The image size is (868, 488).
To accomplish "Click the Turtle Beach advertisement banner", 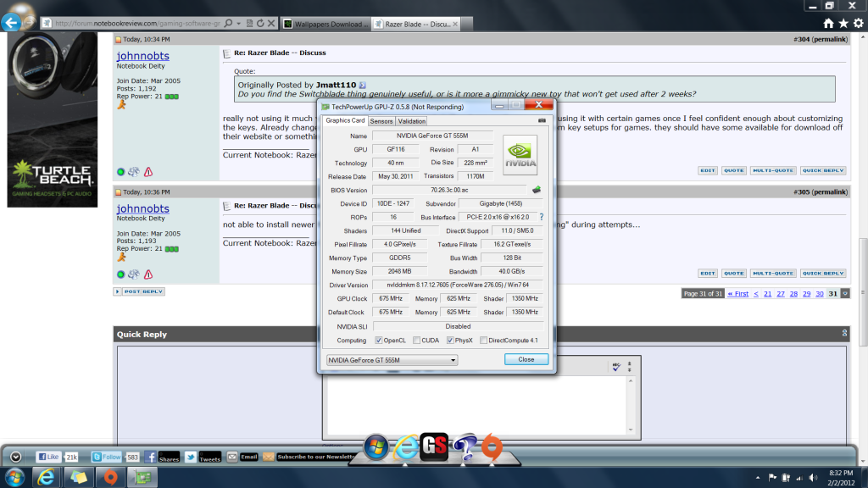I will [x=52, y=119].
